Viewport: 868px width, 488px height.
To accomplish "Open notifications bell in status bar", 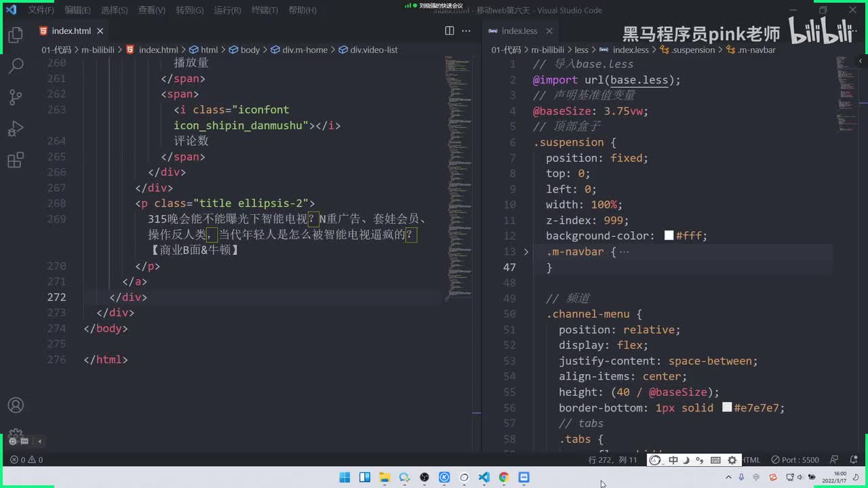I will (854, 460).
